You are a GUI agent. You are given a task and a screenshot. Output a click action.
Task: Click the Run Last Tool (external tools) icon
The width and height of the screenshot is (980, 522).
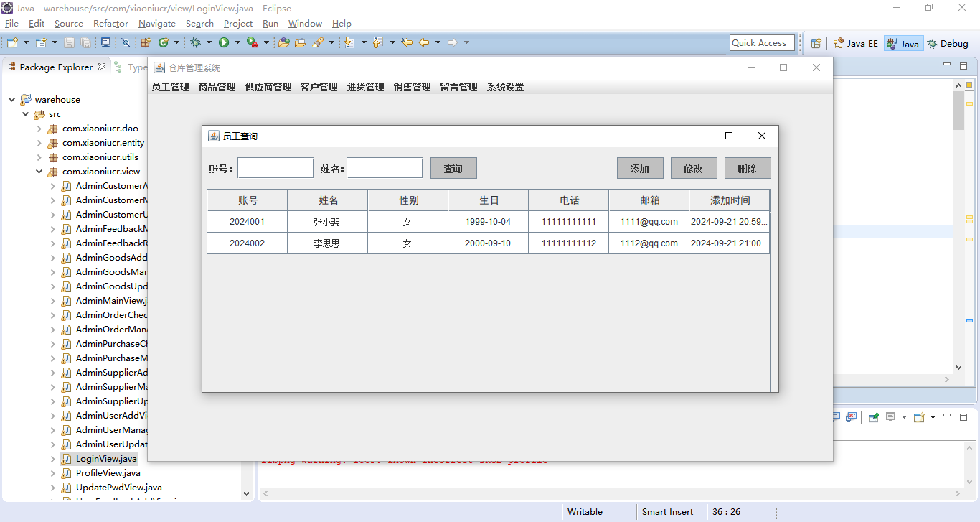click(x=252, y=43)
